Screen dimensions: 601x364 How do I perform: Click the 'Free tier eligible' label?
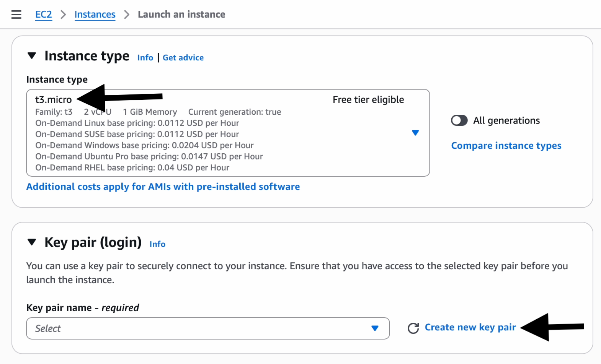tap(368, 100)
